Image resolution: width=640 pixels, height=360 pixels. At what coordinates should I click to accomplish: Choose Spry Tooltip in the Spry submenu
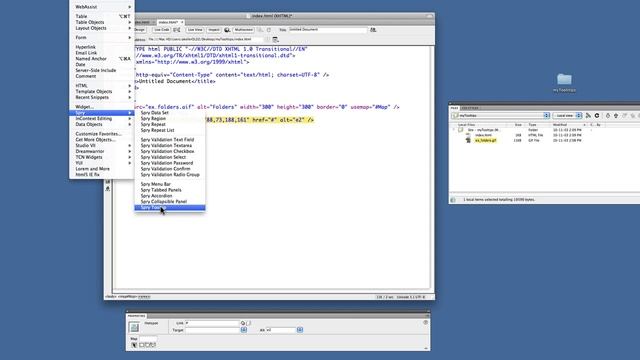pyautogui.click(x=170, y=207)
